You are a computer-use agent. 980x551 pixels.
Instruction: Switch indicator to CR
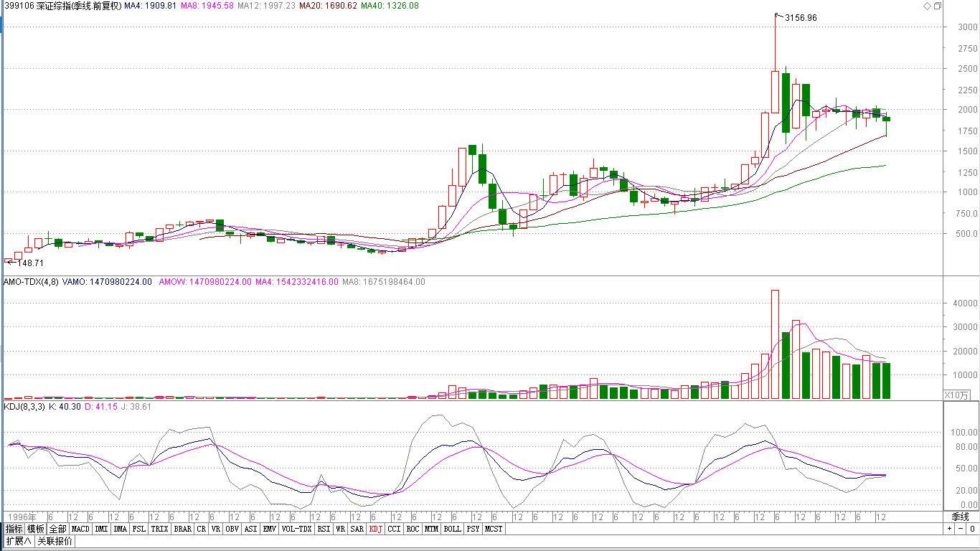[x=202, y=529]
